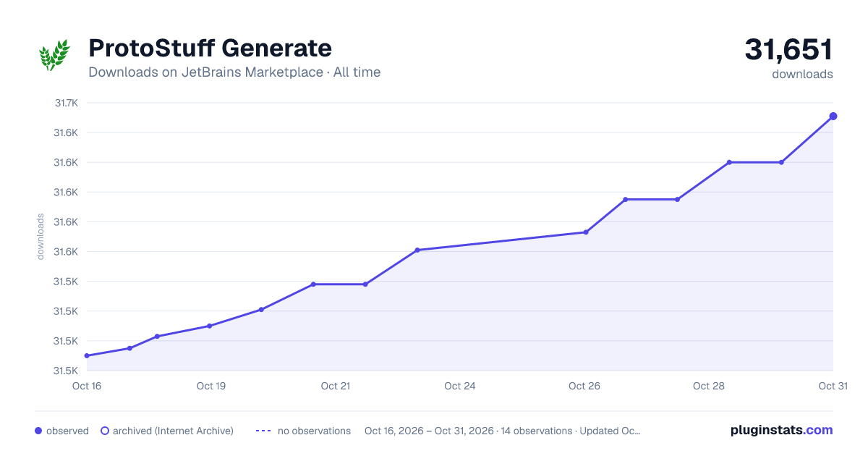Click the filled observed legend dot
The height and width of the screenshot is (456, 868).
(x=38, y=431)
